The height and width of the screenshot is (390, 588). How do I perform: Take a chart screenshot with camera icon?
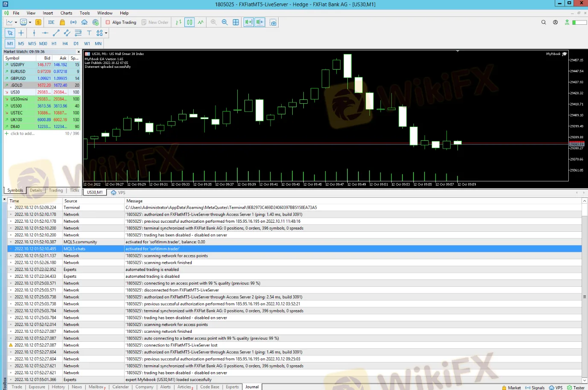[274, 22]
